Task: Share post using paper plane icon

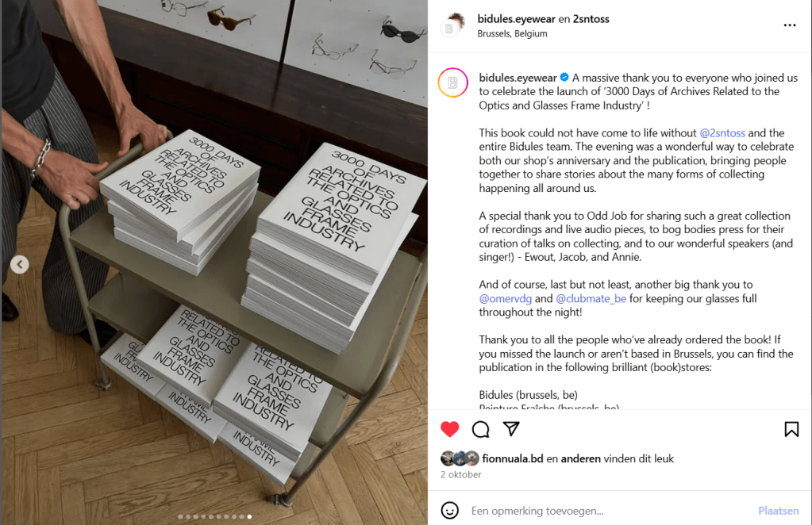Action: coord(511,429)
